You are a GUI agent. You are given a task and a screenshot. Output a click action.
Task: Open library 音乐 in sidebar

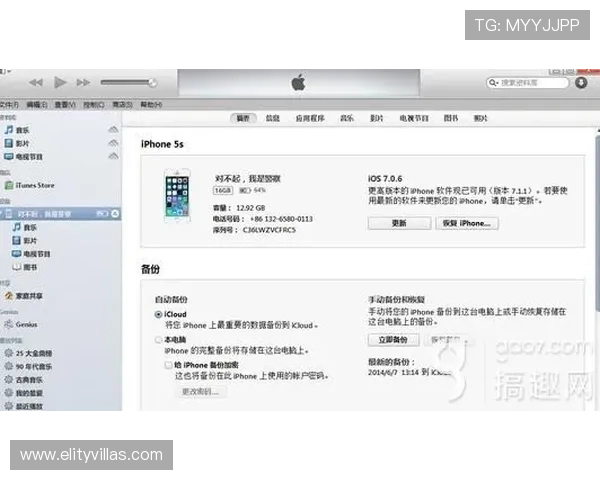coord(17,130)
